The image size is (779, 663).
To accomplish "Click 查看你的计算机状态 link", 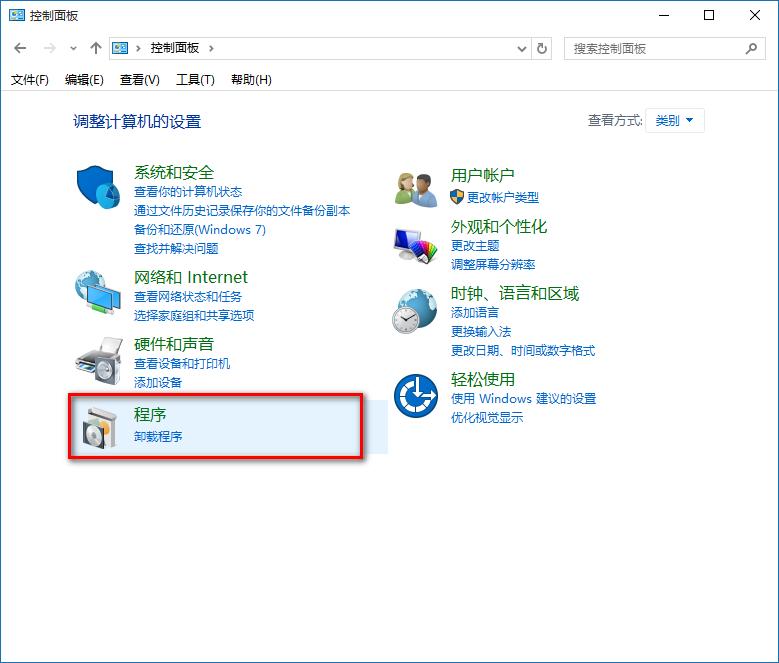I will tap(188, 192).
